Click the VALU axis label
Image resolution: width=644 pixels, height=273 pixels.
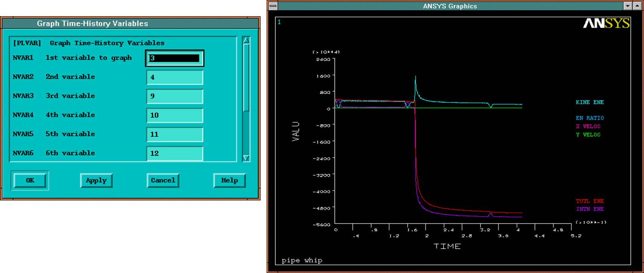[296, 132]
